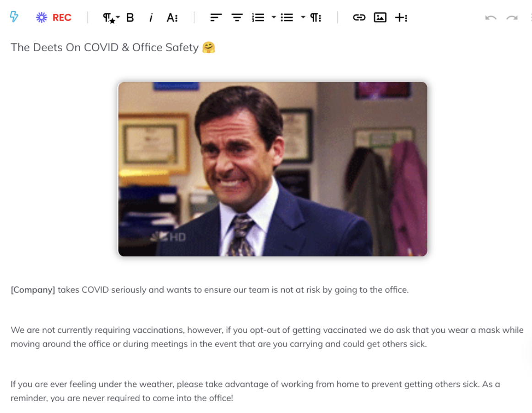Image resolution: width=532 pixels, height=413 pixels.
Task: Open the bulleted list style dropdown
Action: 302,17
